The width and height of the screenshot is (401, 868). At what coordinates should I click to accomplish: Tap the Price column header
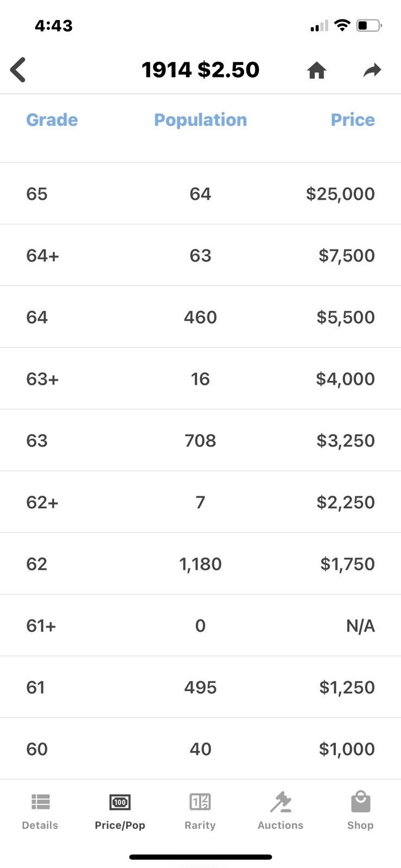coord(353,120)
